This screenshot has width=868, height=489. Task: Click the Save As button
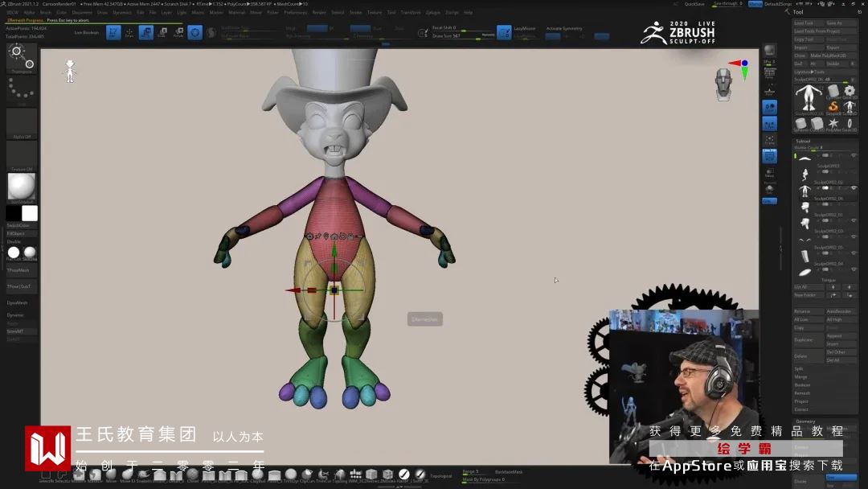pyautogui.click(x=841, y=23)
